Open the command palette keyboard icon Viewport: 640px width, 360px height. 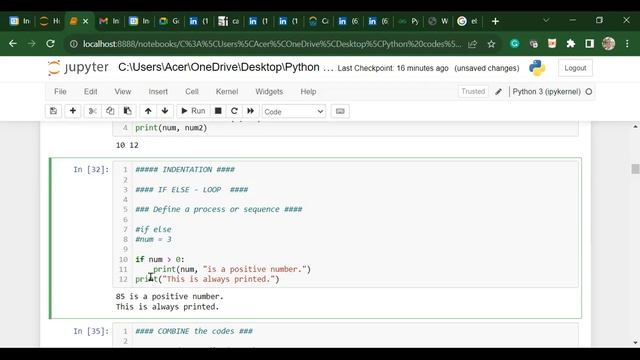click(x=340, y=111)
